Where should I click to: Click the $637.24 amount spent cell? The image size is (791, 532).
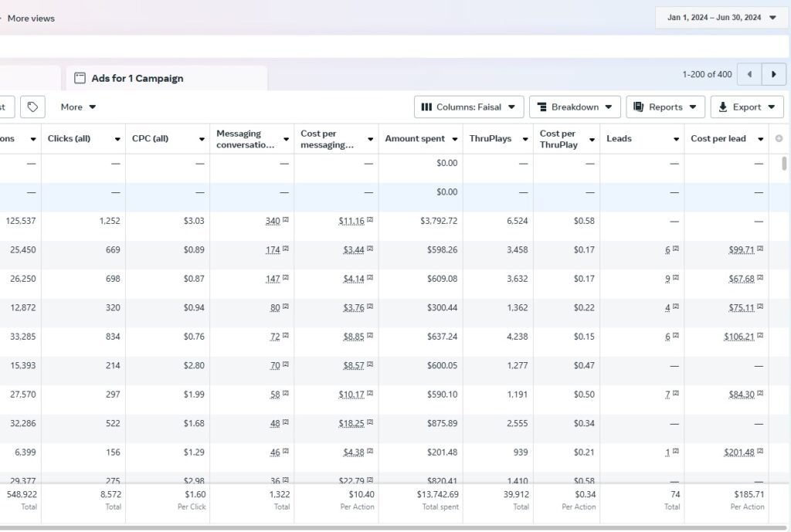443,337
